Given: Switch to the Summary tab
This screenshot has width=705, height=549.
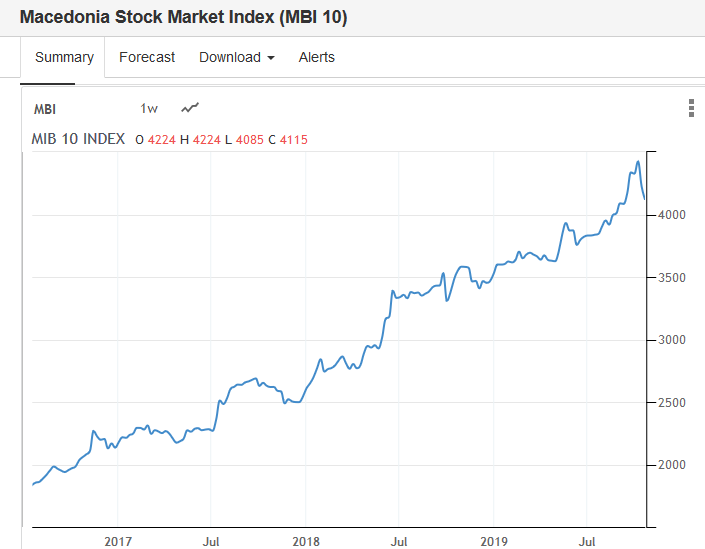Looking at the screenshot, I should pyautogui.click(x=64, y=57).
